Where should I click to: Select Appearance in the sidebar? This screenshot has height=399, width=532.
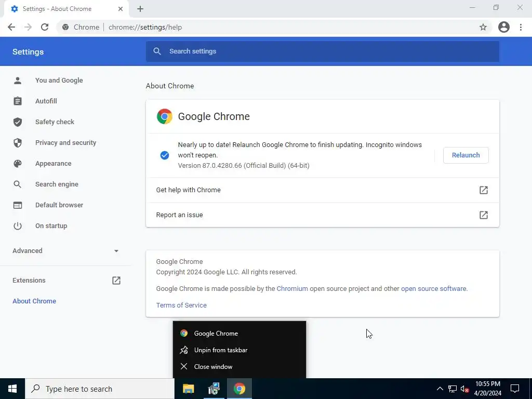(x=54, y=164)
